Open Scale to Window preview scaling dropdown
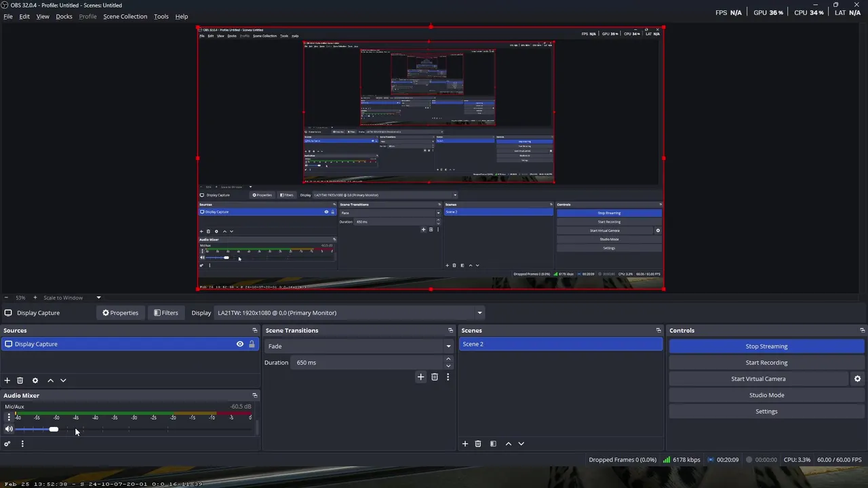The image size is (868, 488). 72,298
